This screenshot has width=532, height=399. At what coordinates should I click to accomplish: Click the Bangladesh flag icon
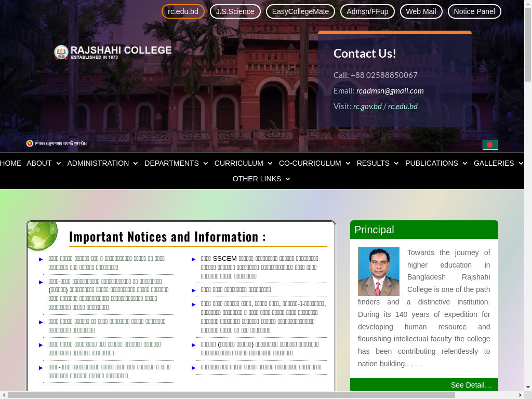[x=490, y=144]
